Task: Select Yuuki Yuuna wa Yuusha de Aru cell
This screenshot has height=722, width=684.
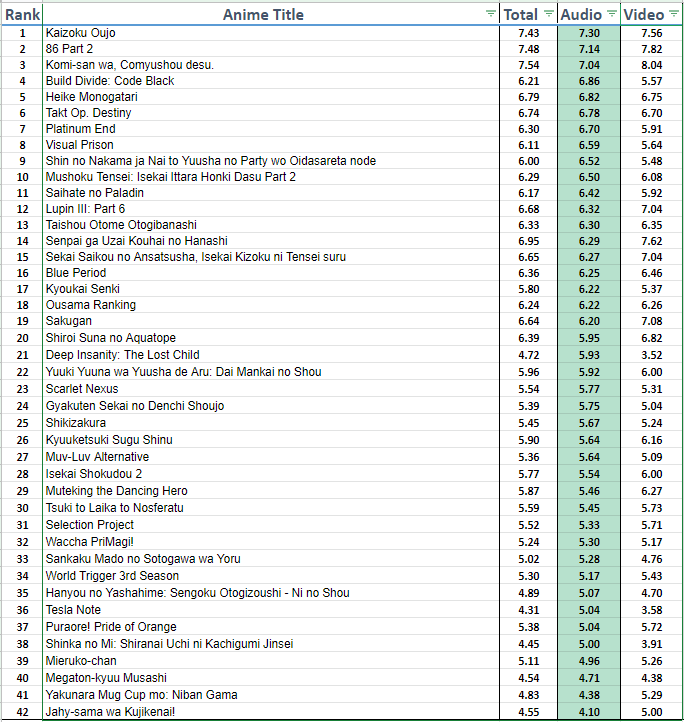Action: point(271,372)
